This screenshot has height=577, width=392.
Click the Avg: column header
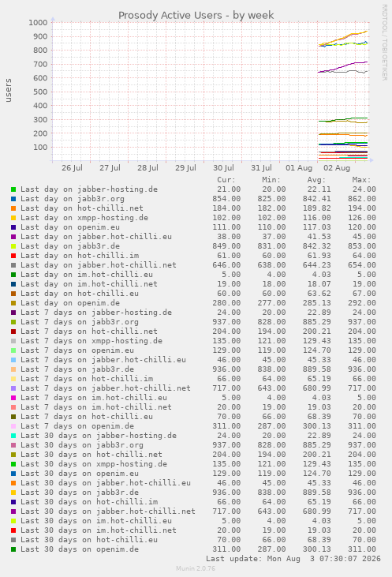[x=316, y=180]
